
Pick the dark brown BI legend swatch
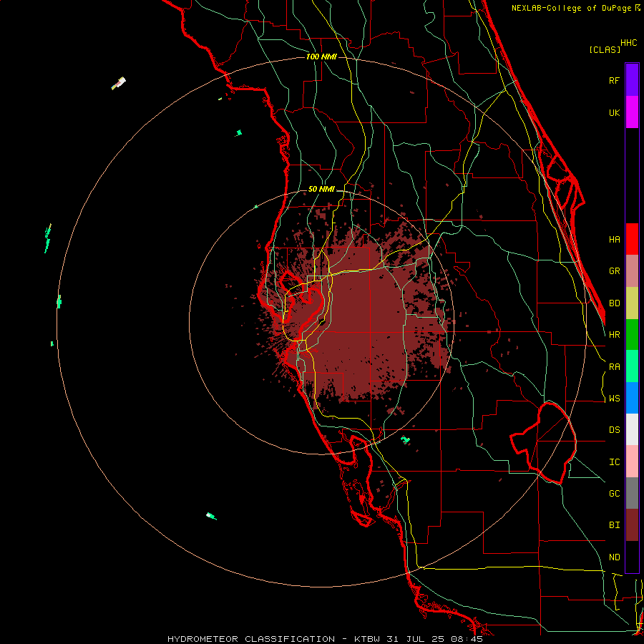tap(632, 525)
